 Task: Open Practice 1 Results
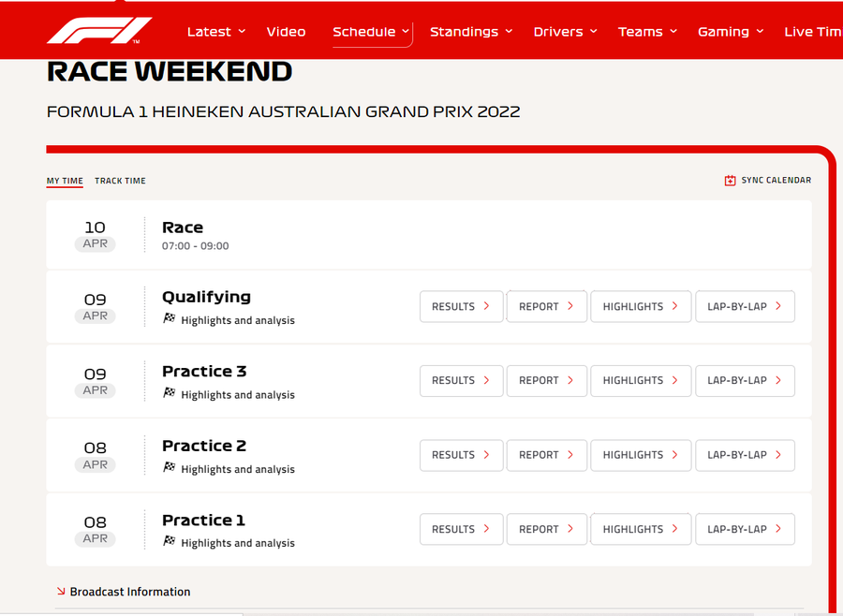tap(461, 530)
